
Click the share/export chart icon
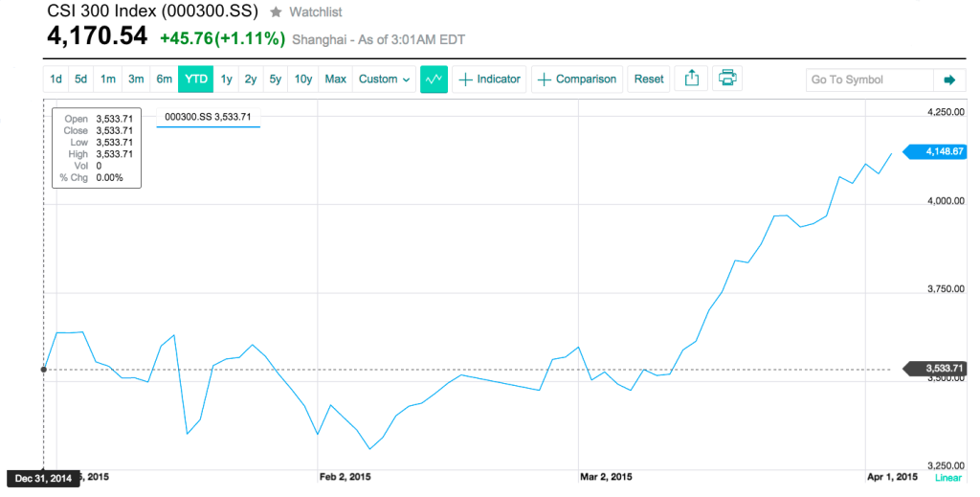coord(689,79)
